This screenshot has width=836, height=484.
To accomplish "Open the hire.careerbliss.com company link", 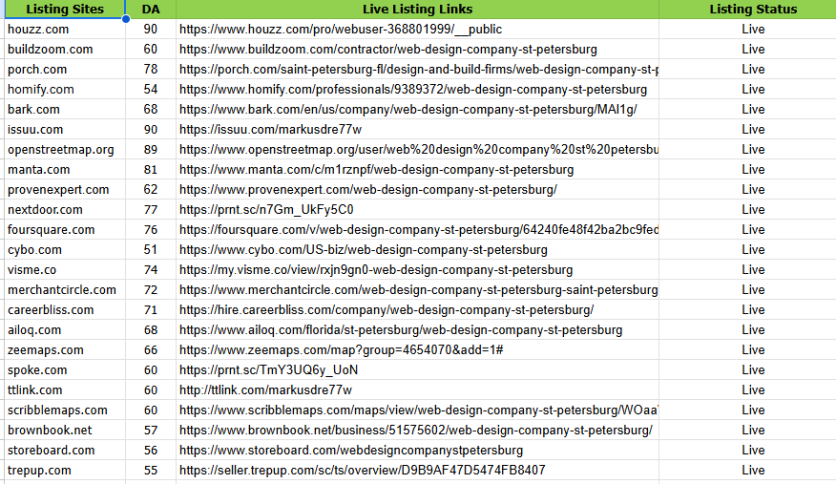I will point(387,310).
